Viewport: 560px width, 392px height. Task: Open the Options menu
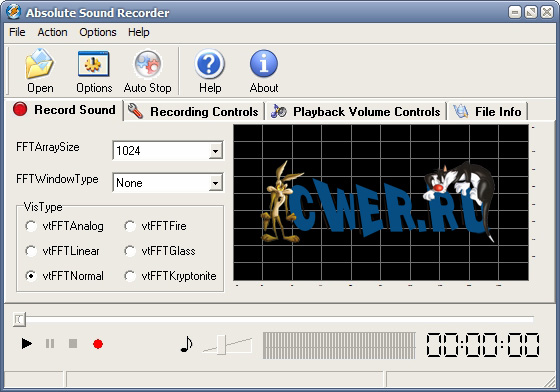(x=98, y=32)
